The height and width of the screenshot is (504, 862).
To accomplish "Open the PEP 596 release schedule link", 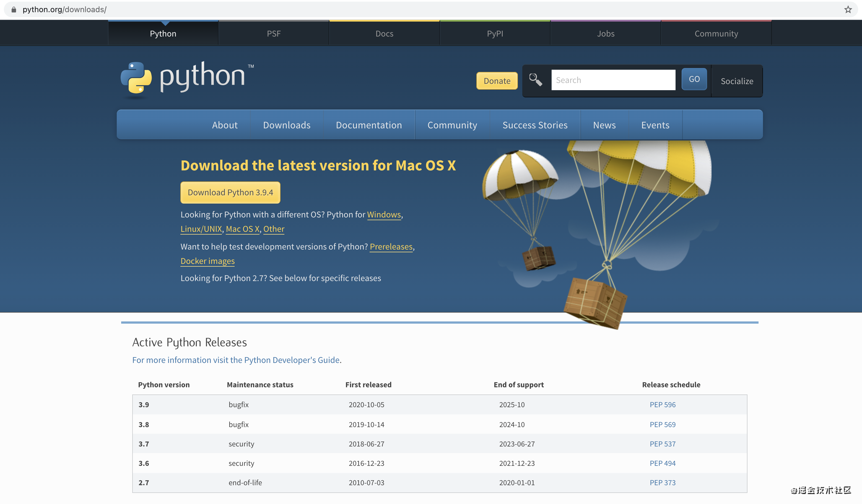I will (662, 404).
